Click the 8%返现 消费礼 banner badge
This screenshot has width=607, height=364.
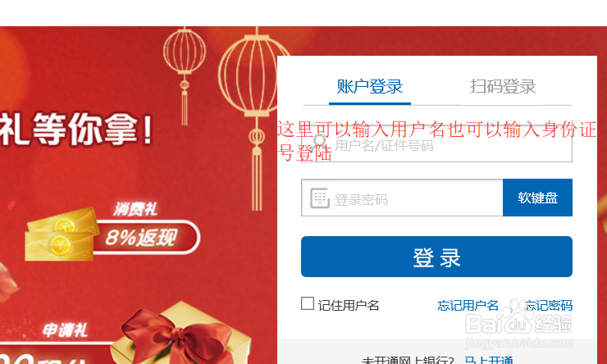coord(147,237)
